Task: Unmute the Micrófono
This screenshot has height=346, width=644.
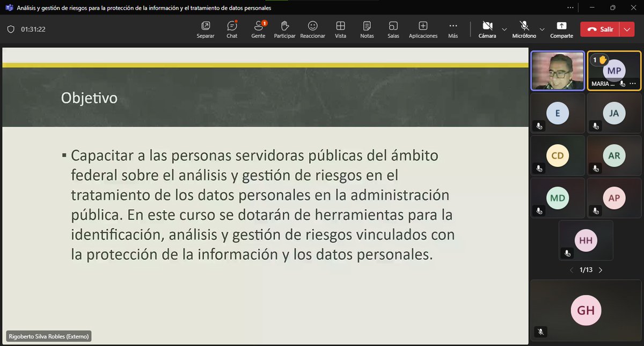Action: pos(524,30)
